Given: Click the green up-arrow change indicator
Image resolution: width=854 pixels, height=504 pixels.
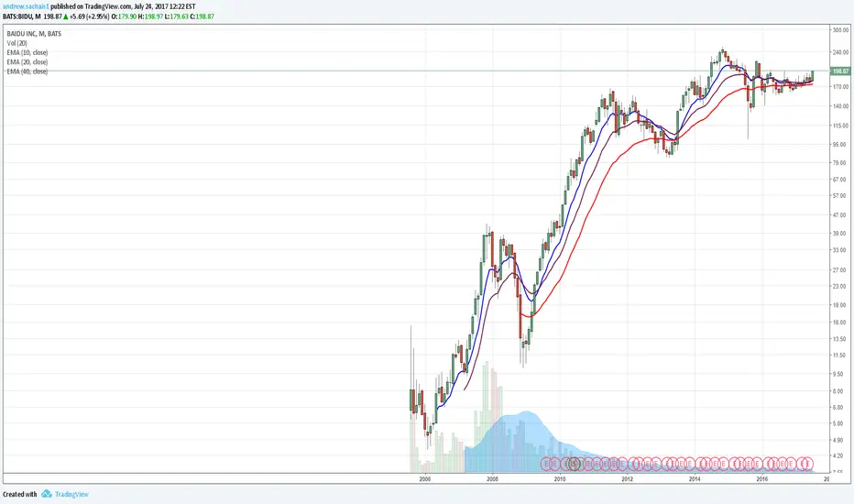Looking at the screenshot, I should click(x=66, y=16).
